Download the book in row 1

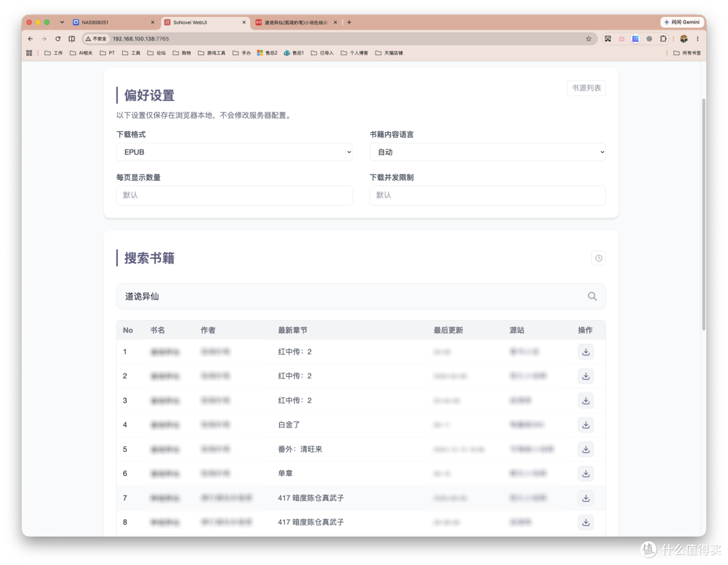coord(586,352)
